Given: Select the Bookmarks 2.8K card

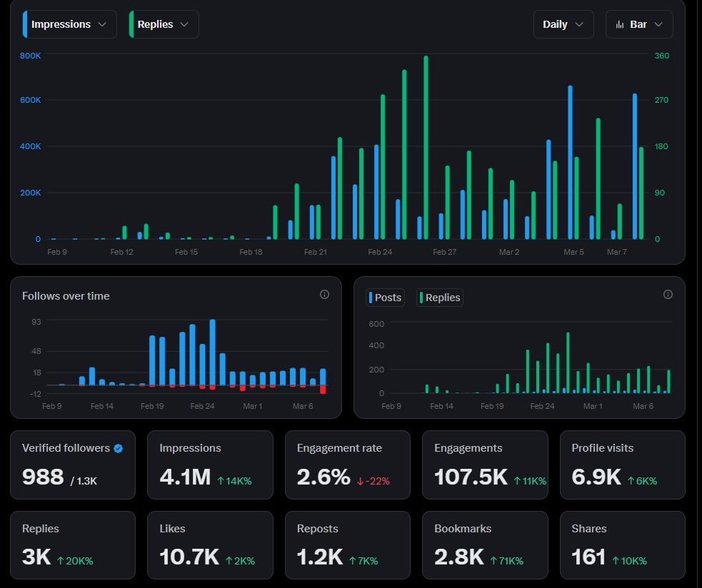Looking at the screenshot, I should (x=485, y=545).
